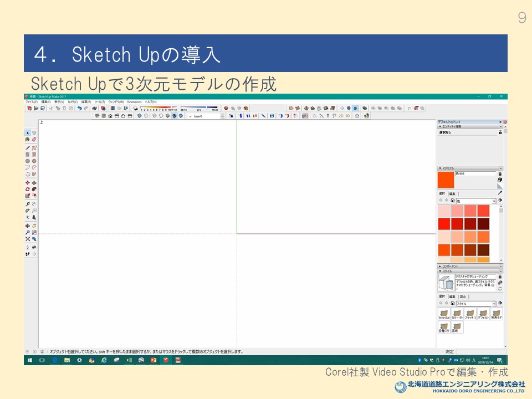Image resolution: width=532 pixels, height=399 pixels.
Task: Select the Paint Bucket tool
Action: click(27, 140)
